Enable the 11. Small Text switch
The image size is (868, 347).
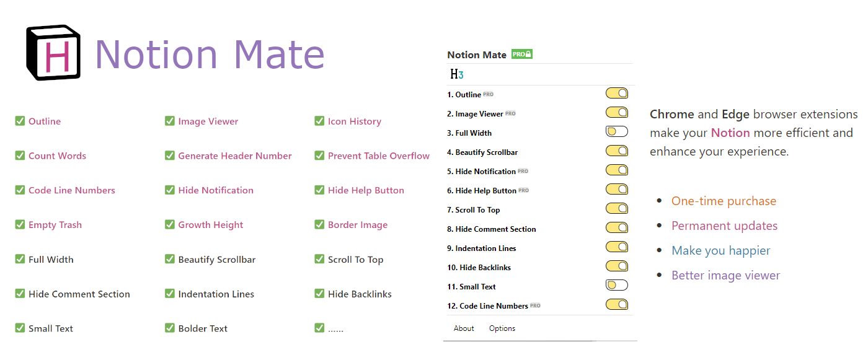(x=617, y=285)
